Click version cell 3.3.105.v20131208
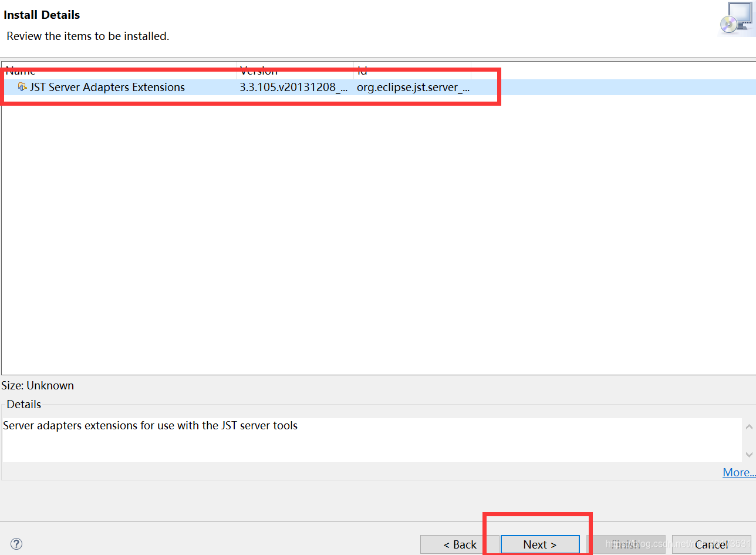This screenshot has height=555, width=756. point(293,87)
